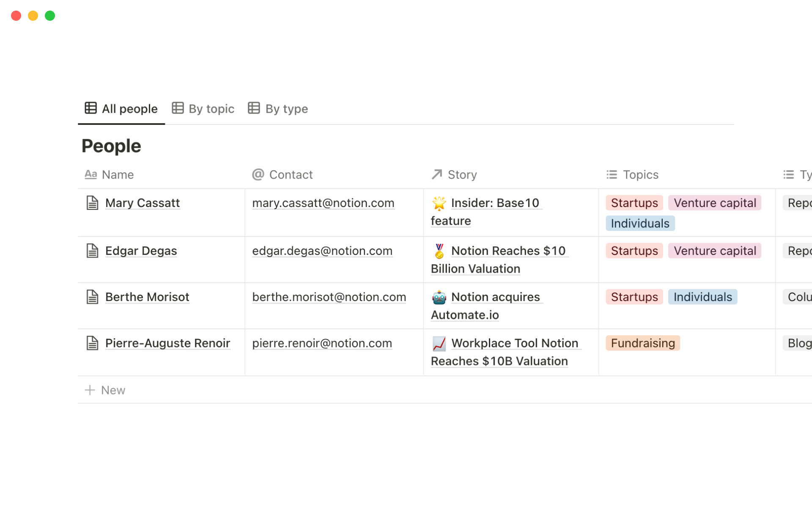Click page icon beside Edgar Degas
This screenshot has width=812, height=508.
pyautogui.click(x=92, y=251)
